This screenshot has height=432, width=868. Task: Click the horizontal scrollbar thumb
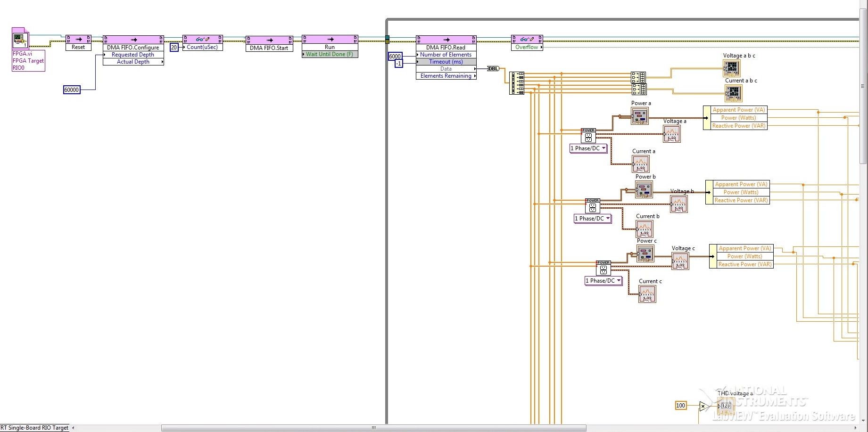point(374,428)
